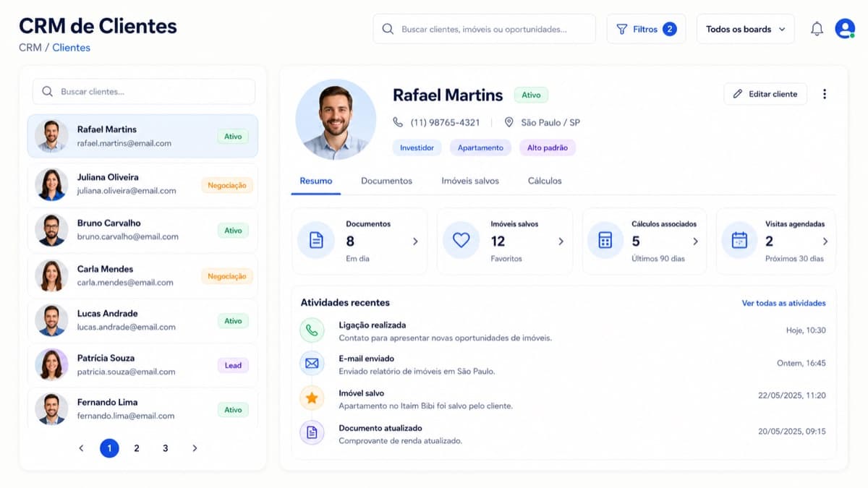
Task: Expand the Cálculos associados card chevron
Action: click(695, 241)
